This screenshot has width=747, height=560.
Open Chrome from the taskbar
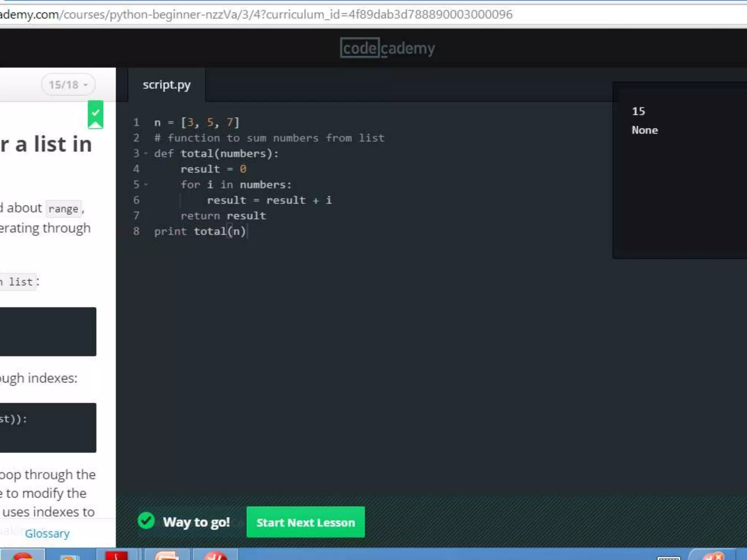point(23,556)
